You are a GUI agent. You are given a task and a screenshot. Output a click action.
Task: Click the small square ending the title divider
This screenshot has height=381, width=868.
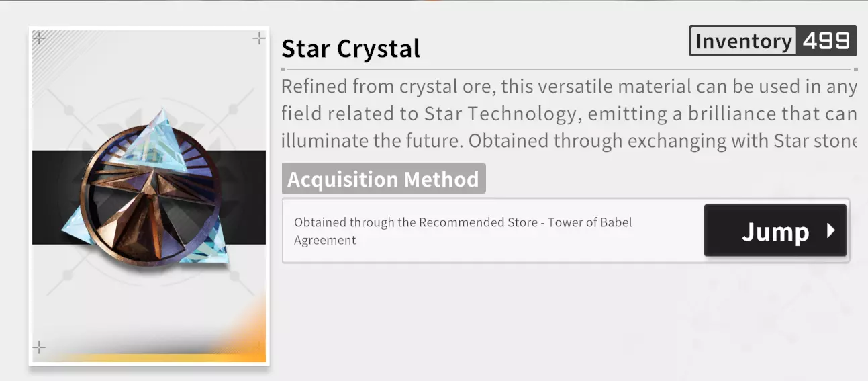[855, 69]
